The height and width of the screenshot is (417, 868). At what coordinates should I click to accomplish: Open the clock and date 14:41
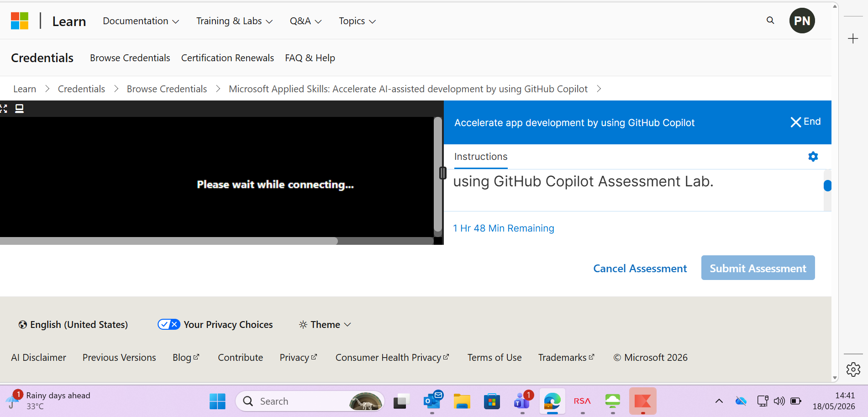click(834, 401)
